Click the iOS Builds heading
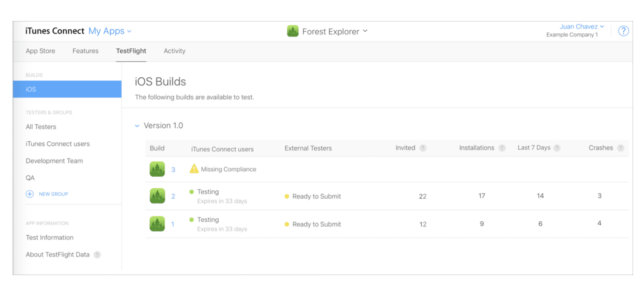Image resolution: width=644 pixels, height=301 pixels. 160,82
